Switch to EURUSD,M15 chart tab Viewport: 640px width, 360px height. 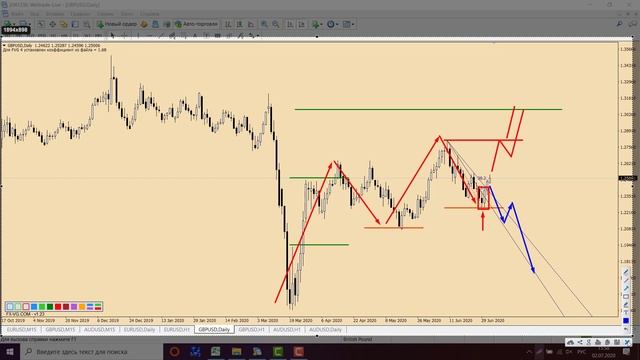coord(22,329)
